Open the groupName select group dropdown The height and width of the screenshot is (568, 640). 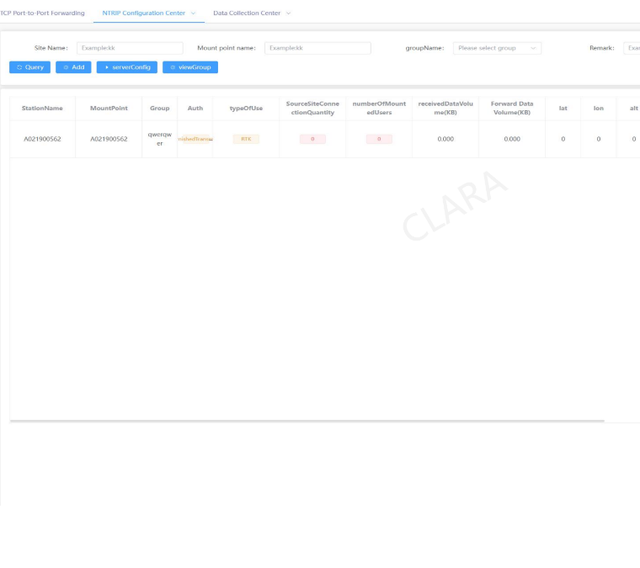497,48
